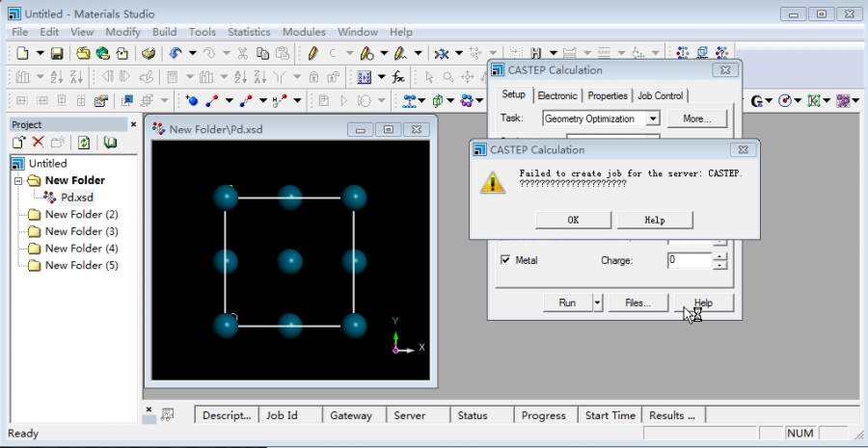Click the center atom in Pd.xsd view
The height and width of the screenshot is (448, 868).
coord(289,261)
